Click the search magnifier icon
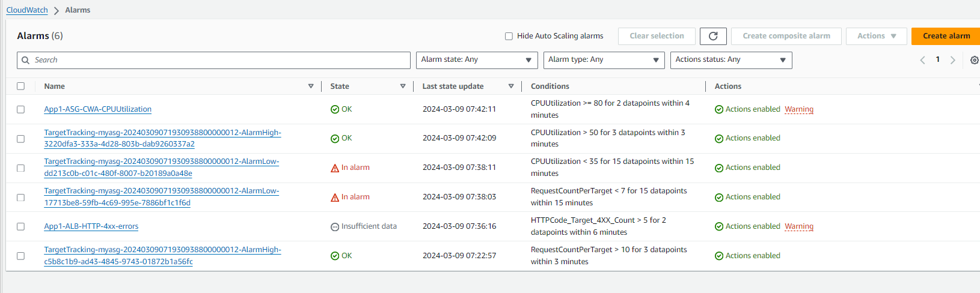 25,60
